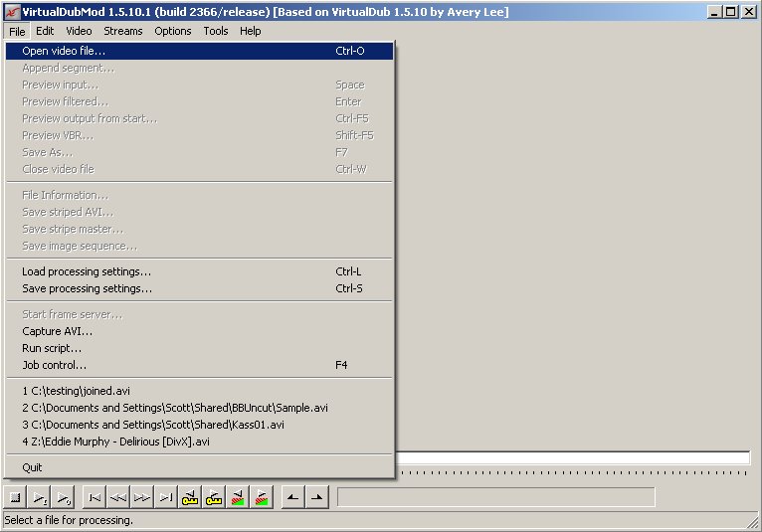762x532 pixels.
Task: Open recent file BBUncut Sample.avi
Action: [x=199, y=408]
